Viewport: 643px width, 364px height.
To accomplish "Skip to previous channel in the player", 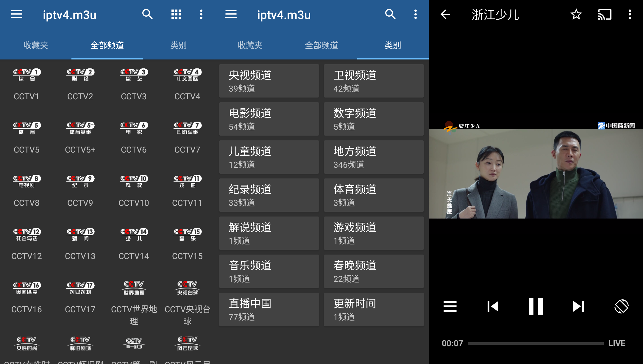I will 493,306.
